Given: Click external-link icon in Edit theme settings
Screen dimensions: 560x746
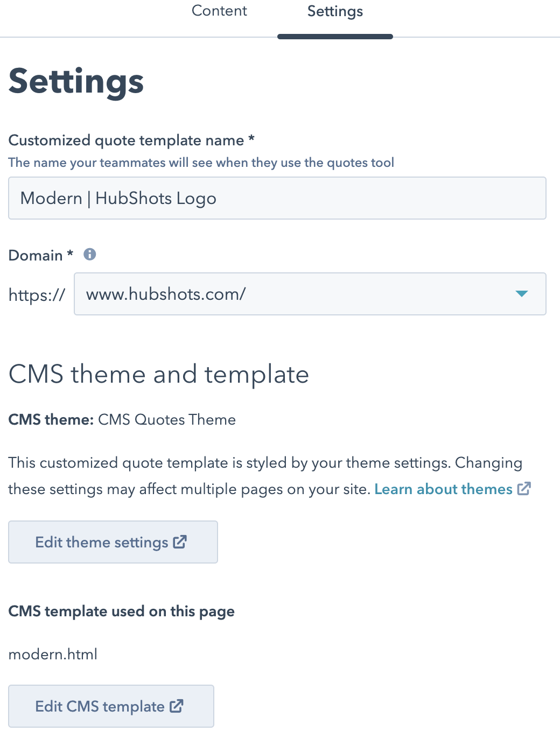Looking at the screenshot, I should [180, 542].
